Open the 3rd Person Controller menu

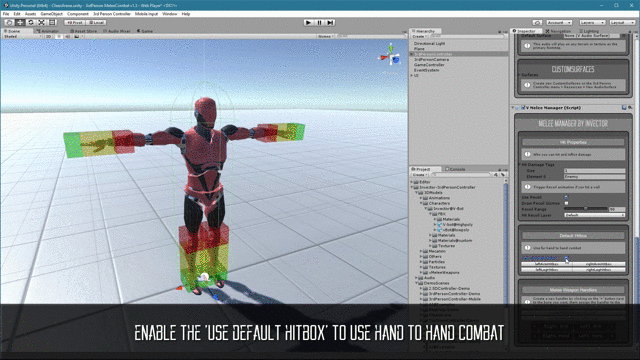(111, 14)
